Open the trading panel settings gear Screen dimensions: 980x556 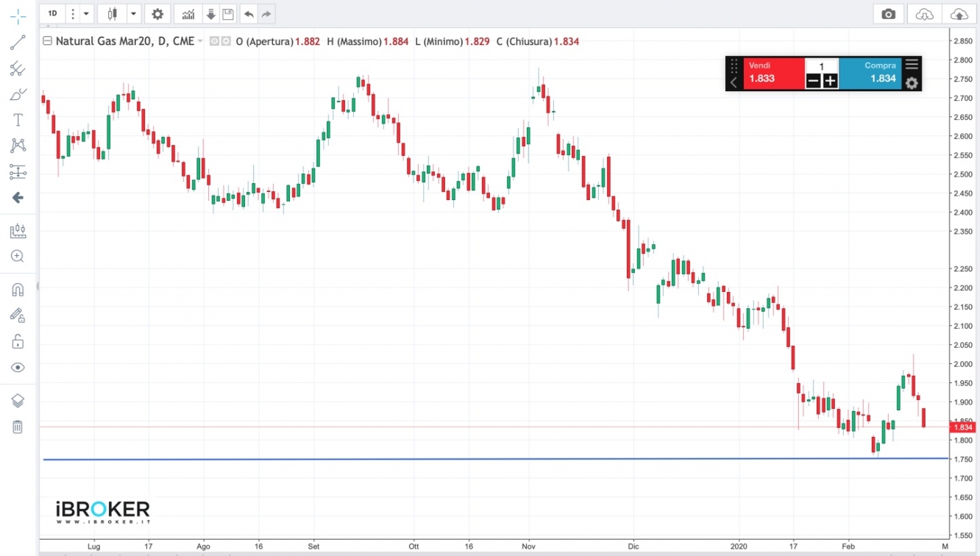912,83
